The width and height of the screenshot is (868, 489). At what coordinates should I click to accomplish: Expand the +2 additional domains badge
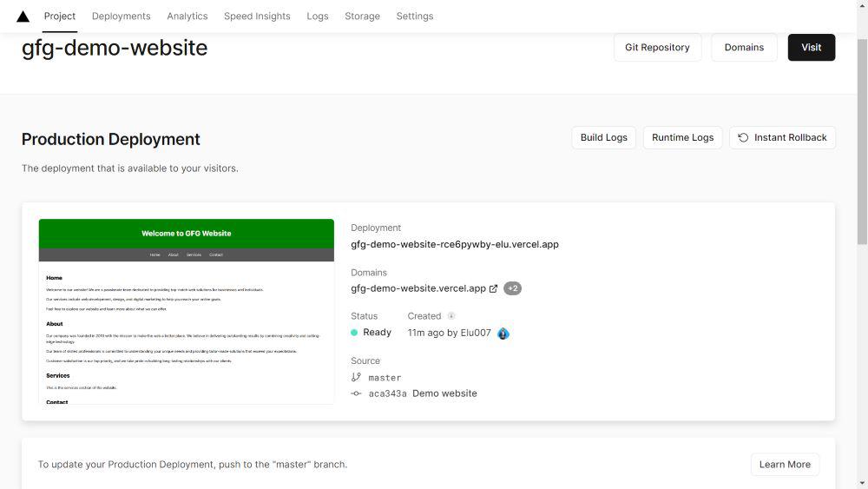pyautogui.click(x=512, y=288)
